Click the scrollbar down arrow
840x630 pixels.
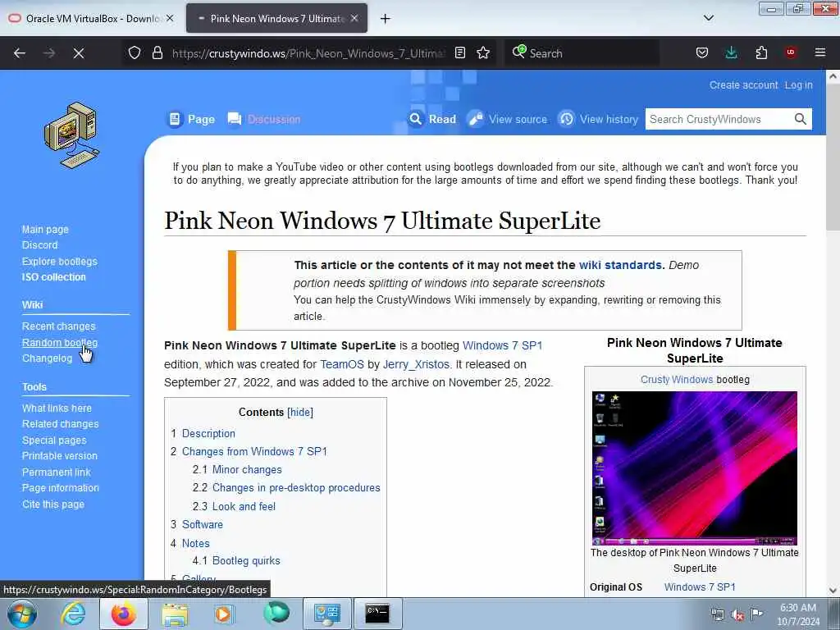pyautogui.click(x=833, y=591)
